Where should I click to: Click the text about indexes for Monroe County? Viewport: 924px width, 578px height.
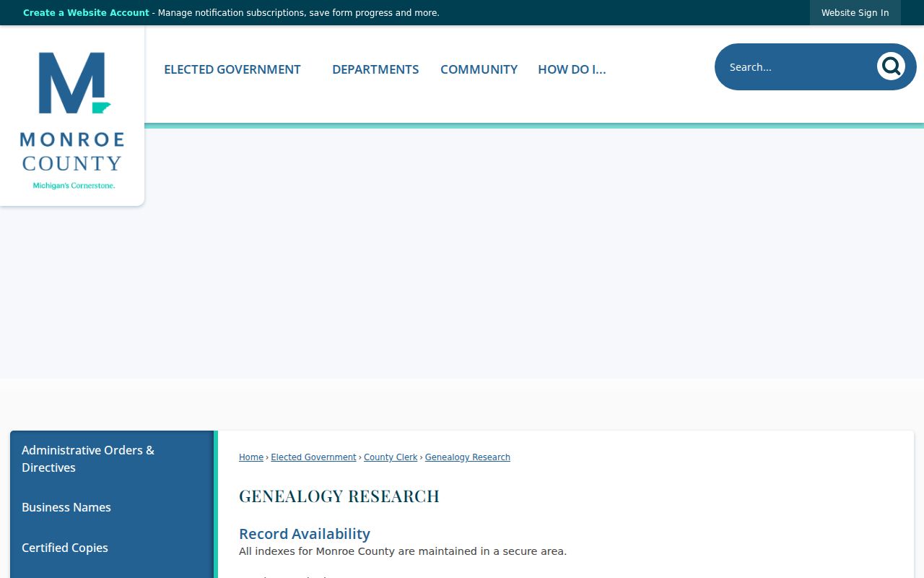(x=403, y=551)
